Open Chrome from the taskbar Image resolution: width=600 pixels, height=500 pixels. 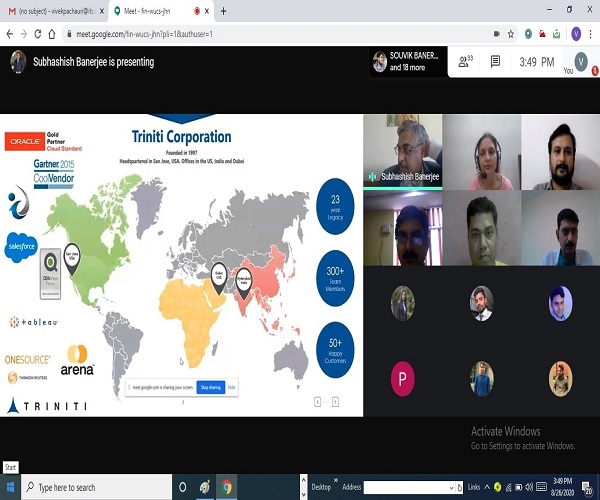click(227, 487)
